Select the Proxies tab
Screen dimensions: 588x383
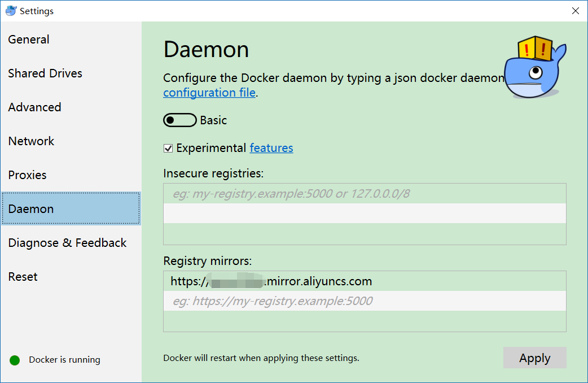click(x=71, y=175)
